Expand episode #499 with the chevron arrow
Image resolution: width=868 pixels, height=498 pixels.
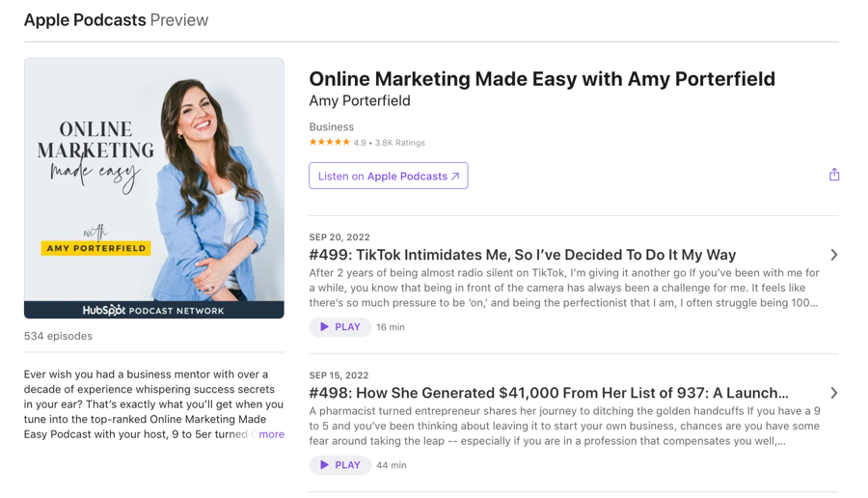(x=833, y=255)
